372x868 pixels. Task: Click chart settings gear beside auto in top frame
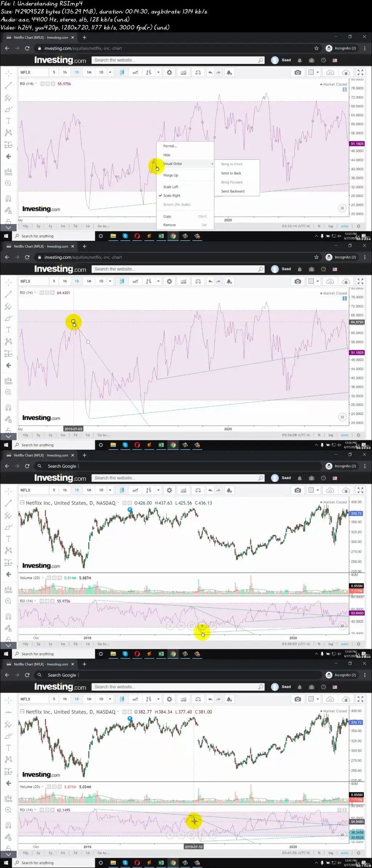click(x=359, y=226)
